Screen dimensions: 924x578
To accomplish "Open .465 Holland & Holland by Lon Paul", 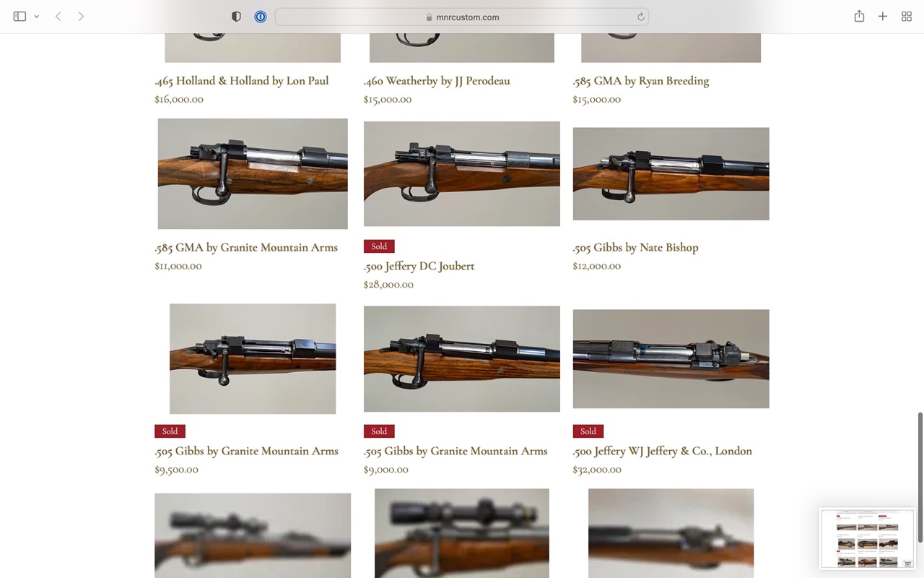I will point(242,81).
